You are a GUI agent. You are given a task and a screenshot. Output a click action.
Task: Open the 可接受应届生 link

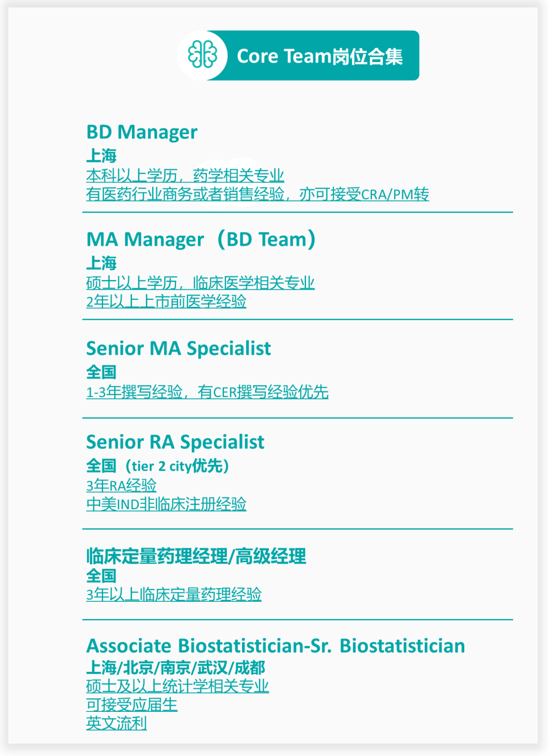(x=132, y=704)
